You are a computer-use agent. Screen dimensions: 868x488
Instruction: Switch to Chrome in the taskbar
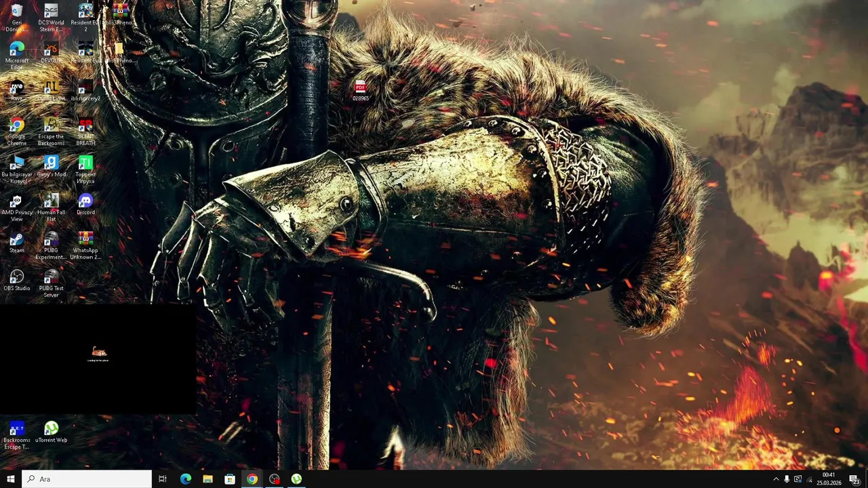click(252, 479)
